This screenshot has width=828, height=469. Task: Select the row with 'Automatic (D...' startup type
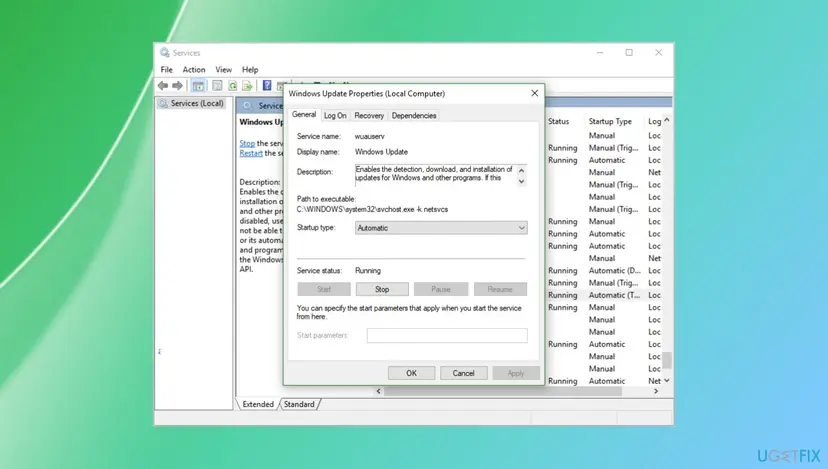coord(604,270)
